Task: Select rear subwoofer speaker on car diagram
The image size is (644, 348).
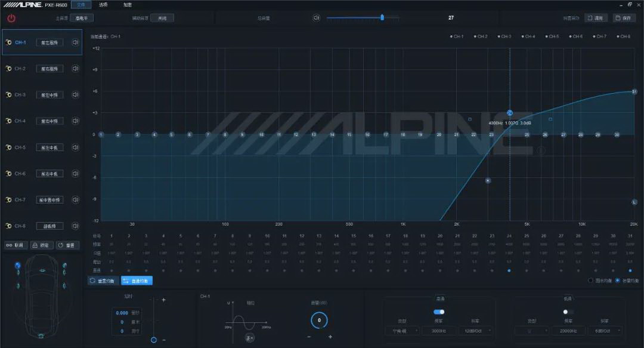Action: 41,336
